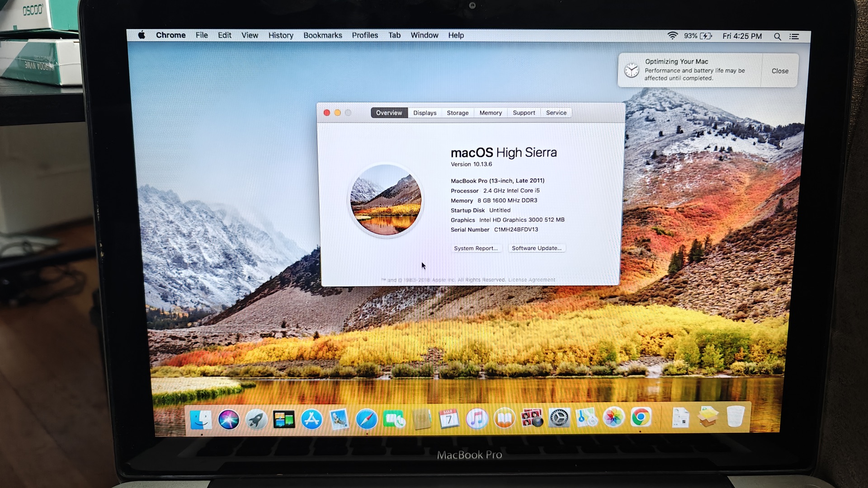Open Finder from the dock

click(x=201, y=419)
